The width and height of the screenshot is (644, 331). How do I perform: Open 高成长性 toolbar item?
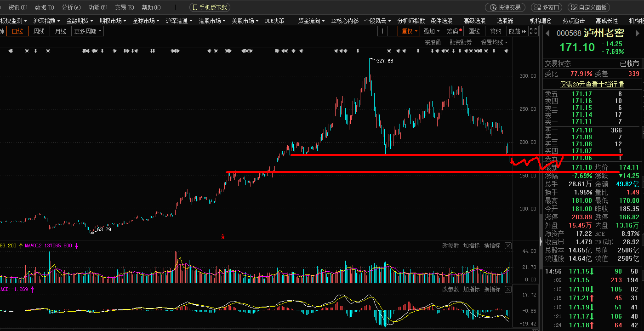607,21
